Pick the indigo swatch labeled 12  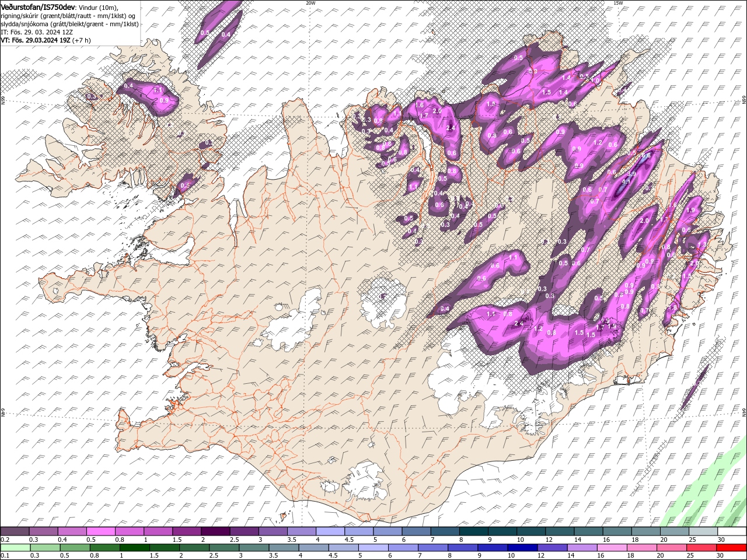(551, 548)
